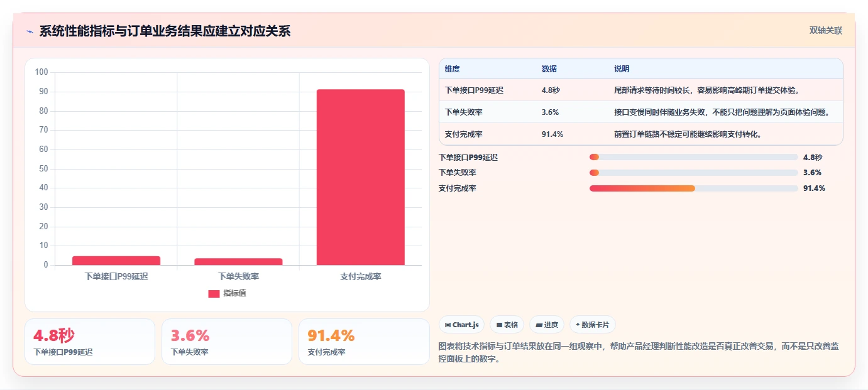Open the 3.6% data card
Screen dimensions: 868x390
[x=227, y=342]
